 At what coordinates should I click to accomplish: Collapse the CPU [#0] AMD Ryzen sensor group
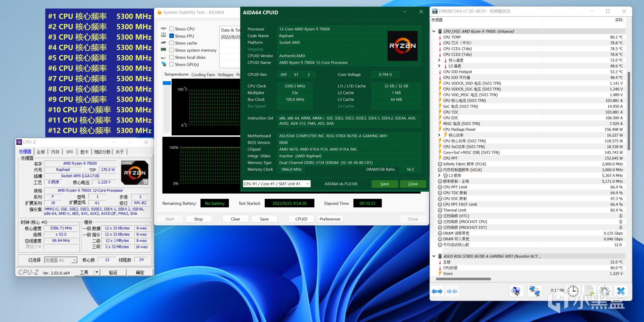pos(434,31)
